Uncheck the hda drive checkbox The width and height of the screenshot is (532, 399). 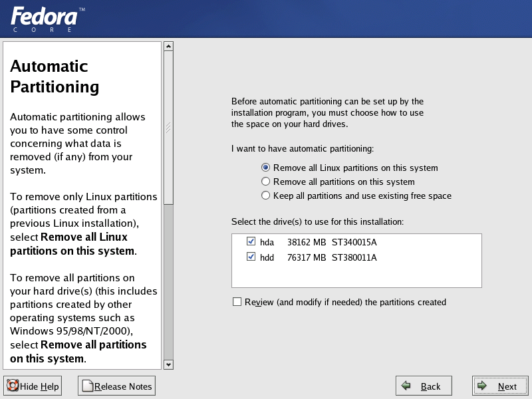[x=251, y=241]
